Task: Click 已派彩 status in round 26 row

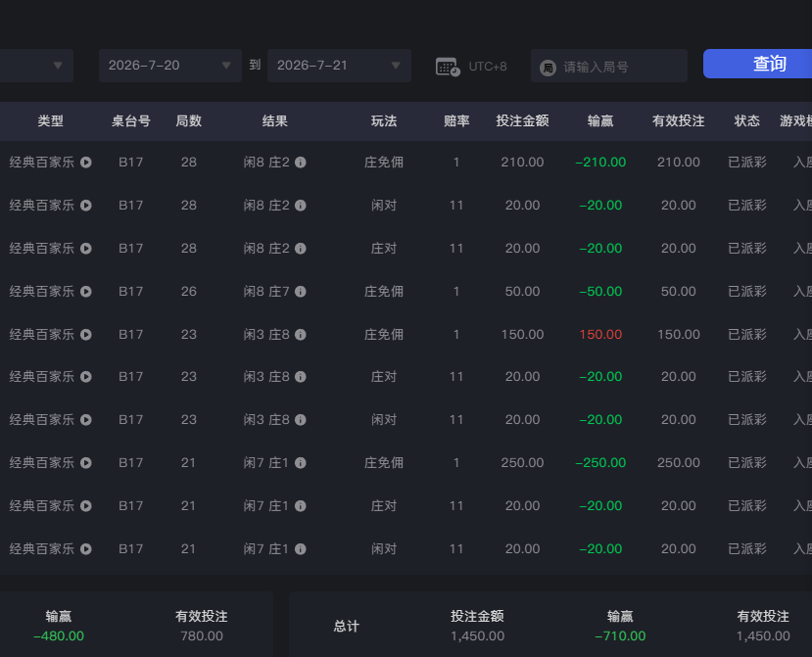Action: (746, 292)
